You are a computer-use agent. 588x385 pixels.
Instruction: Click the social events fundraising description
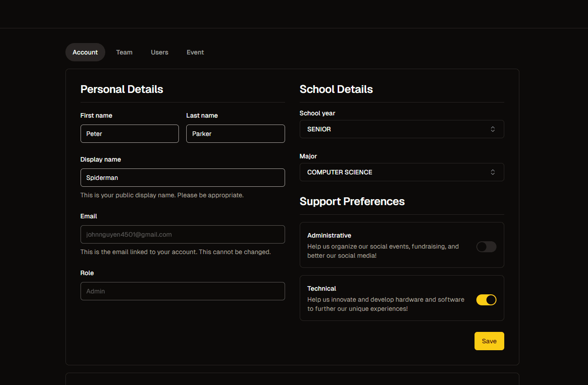tap(383, 251)
